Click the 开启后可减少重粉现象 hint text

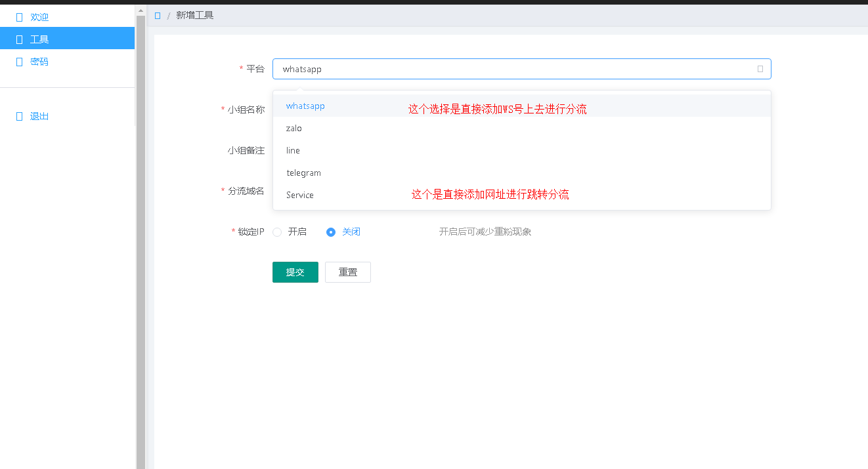[485, 232]
